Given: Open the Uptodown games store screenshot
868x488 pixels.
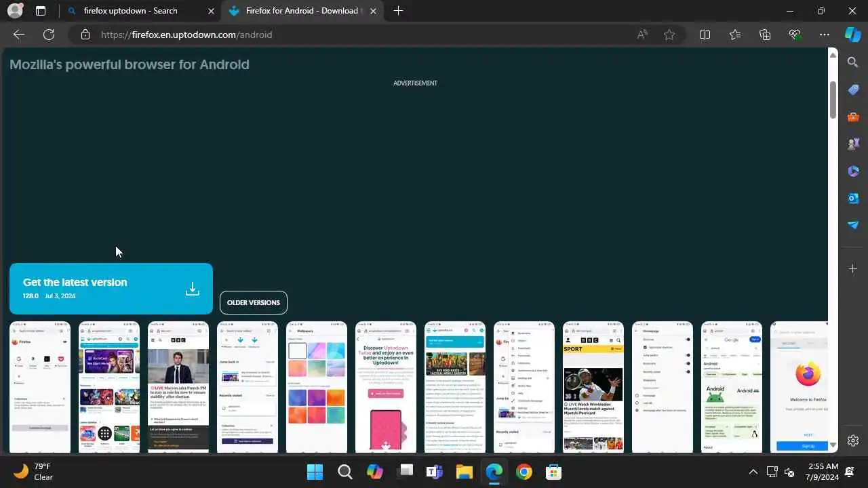Looking at the screenshot, I should [x=109, y=386].
